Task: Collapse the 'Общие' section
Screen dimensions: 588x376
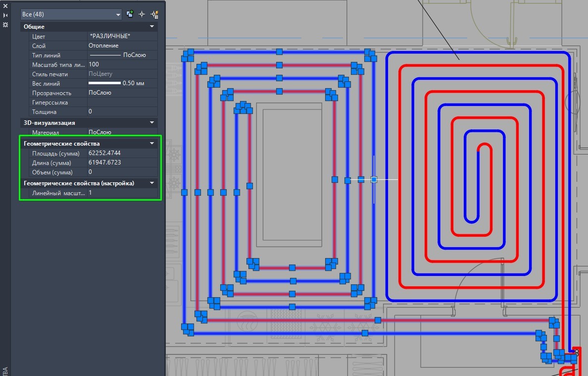Action: [x=152, y=27]
